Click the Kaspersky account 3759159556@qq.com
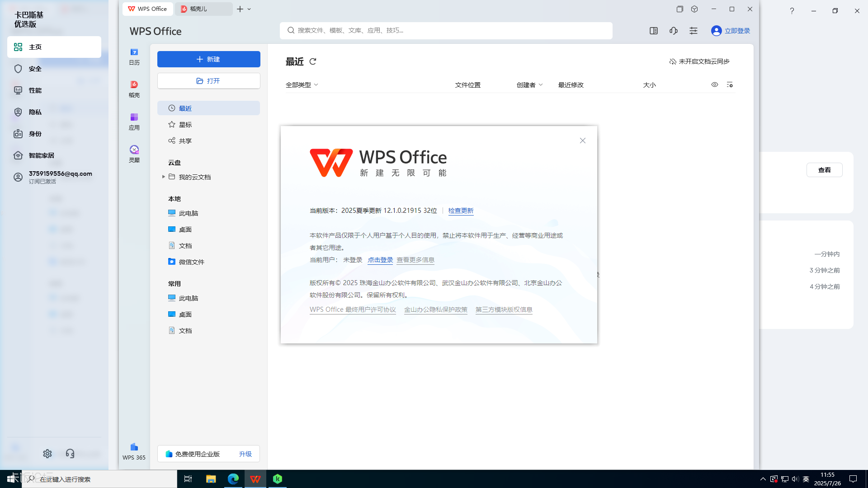The width and height of the screenshot is (868, 488). click(x=54, y=177)
